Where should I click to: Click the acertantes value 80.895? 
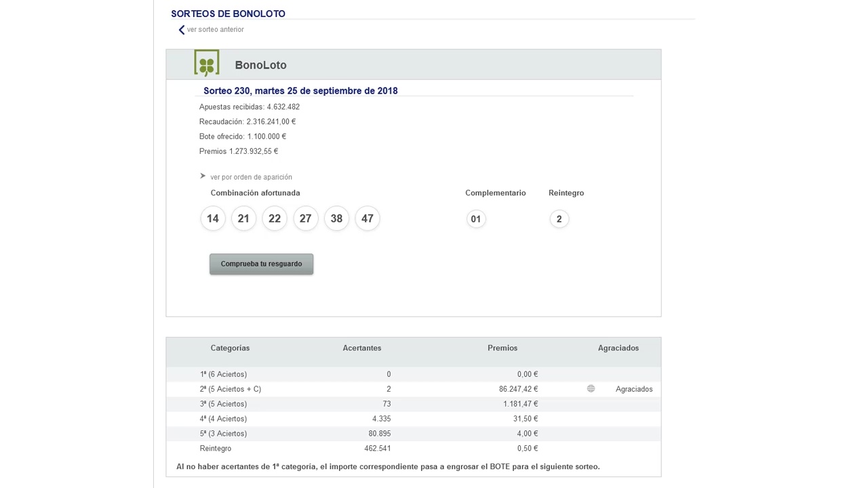380,434
